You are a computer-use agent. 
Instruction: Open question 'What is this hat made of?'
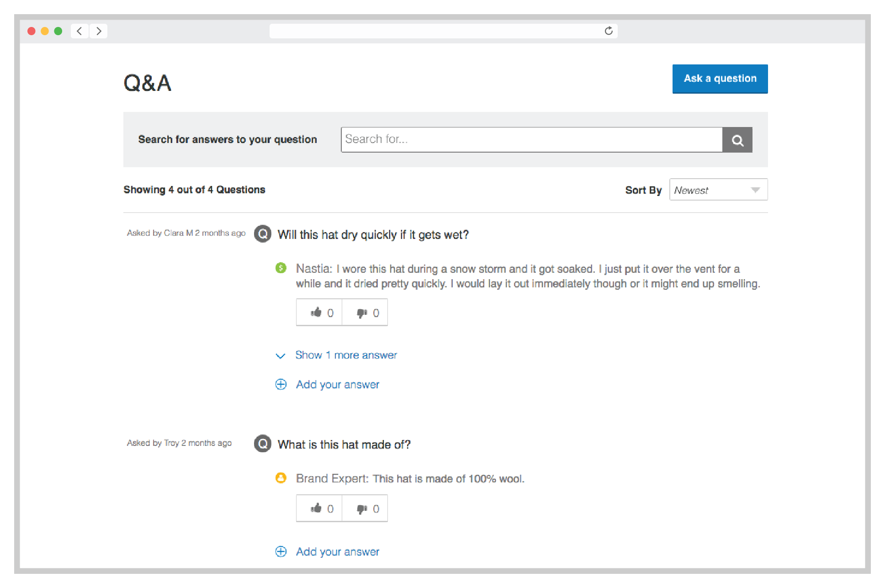(x=344, y=444)
